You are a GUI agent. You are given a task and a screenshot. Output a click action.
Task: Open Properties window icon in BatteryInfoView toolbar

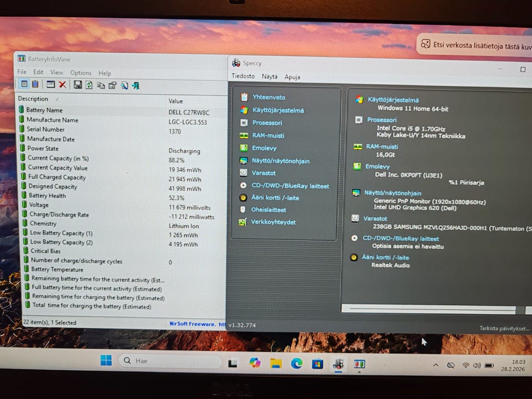[x=50, y=84]
